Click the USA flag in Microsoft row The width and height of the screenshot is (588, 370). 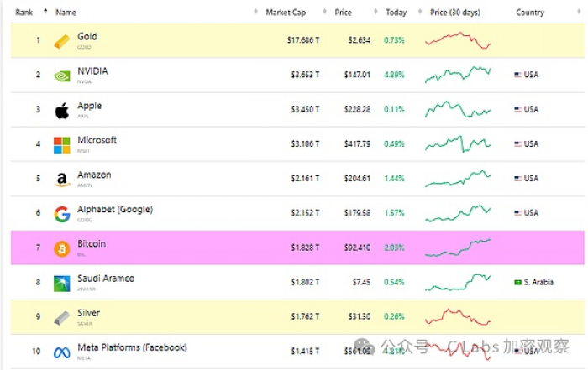517,143
